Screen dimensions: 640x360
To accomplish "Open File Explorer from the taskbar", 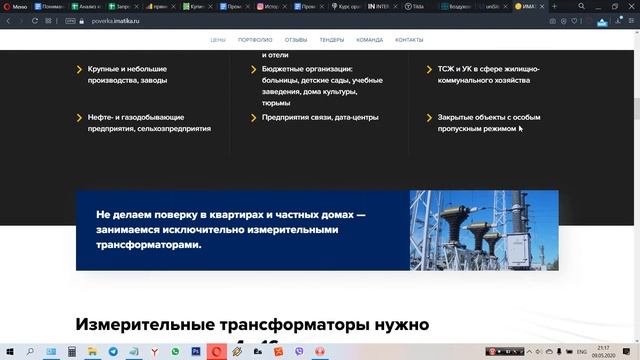I will 93,351.
